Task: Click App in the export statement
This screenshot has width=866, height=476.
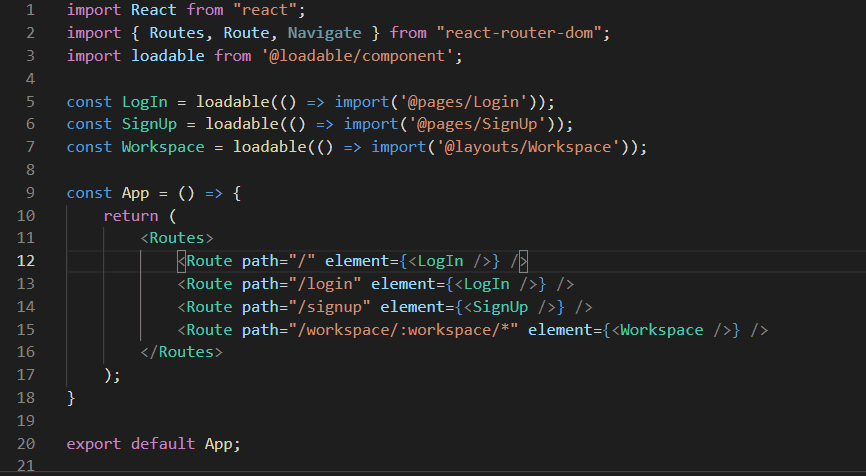Action: tap(219, 444)
